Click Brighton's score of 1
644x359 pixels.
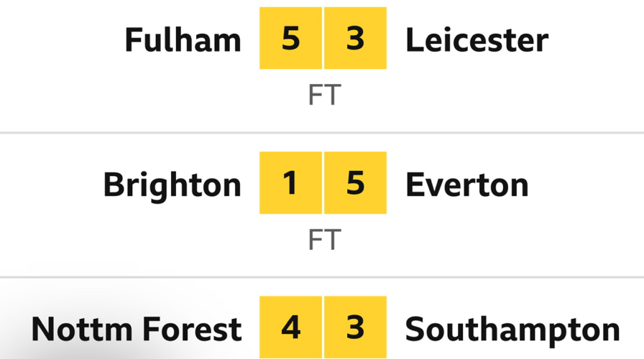point(290,183)
